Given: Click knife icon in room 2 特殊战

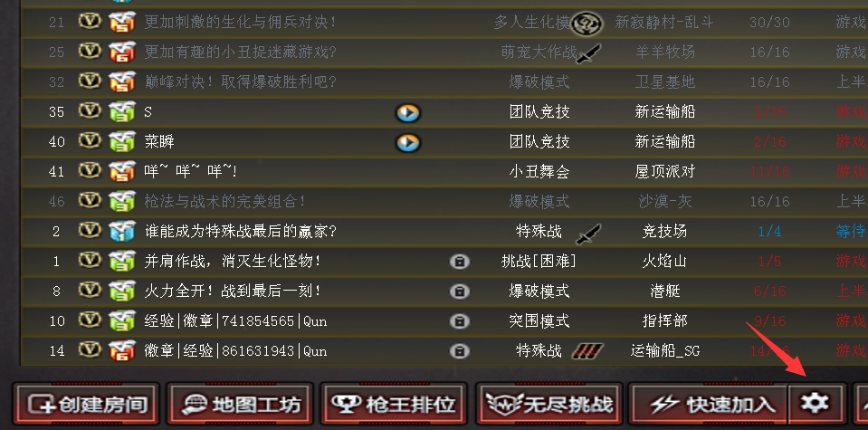Looking at the screenshot, I should click(x=588, y=233).
